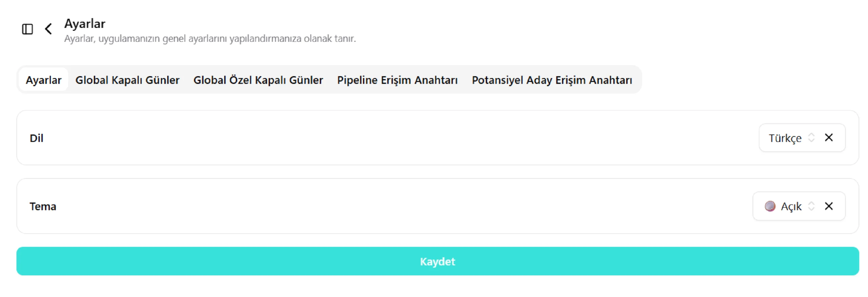Select the Global Özel Kapalı Günler tab
Image resolution: width=868 pixels, height=297 pixels.
tap(258, 80)
